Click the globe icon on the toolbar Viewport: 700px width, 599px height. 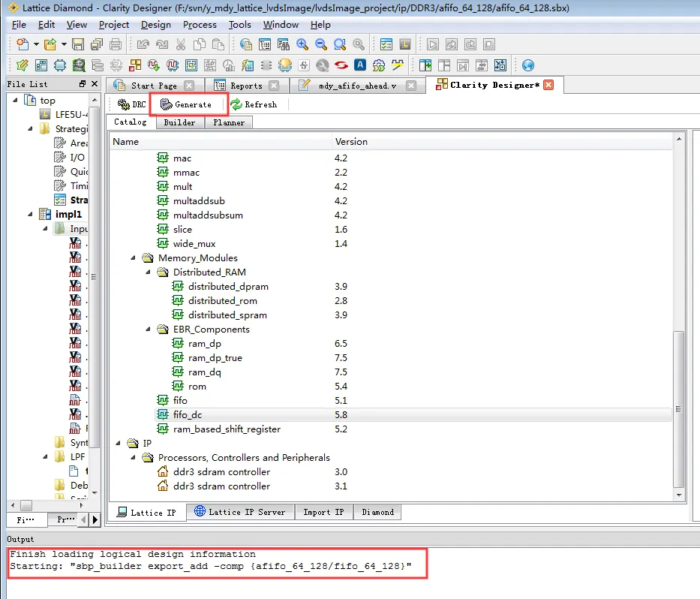528,65
